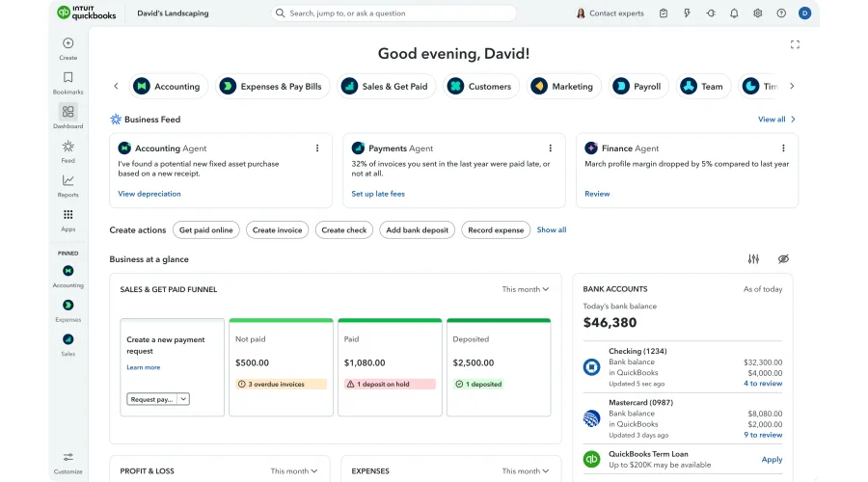Click the lightning bolt icon in header
Viewport: 868px width, 482px height.
coord(687,13)
